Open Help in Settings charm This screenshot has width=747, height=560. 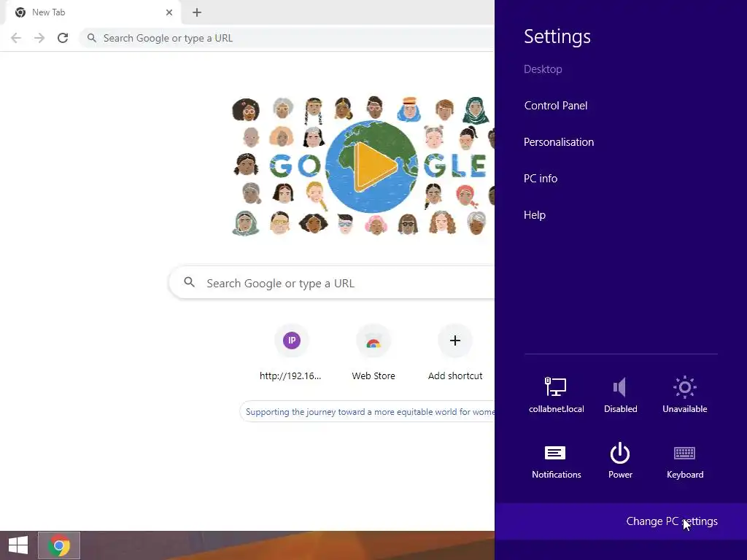click(535, 215)
